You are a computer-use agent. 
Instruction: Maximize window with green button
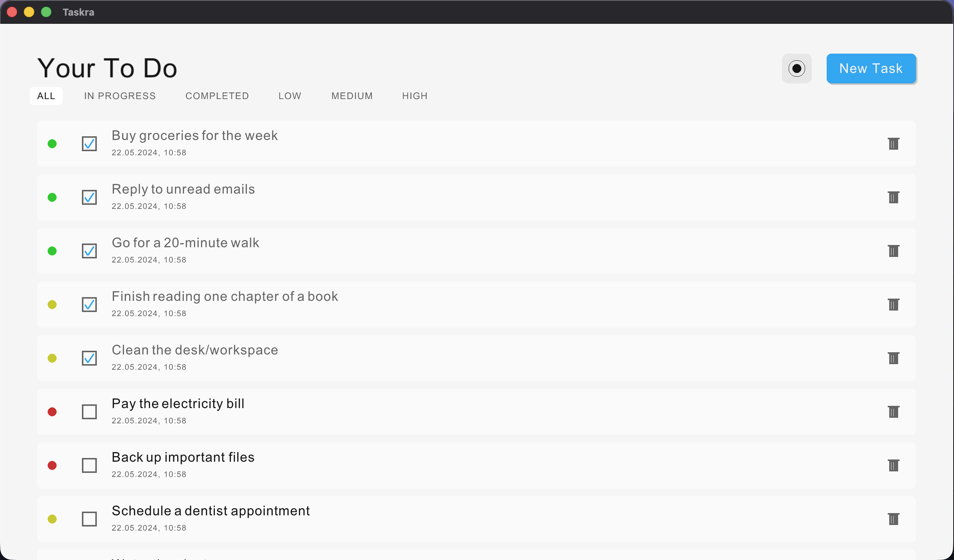(46, 12)
